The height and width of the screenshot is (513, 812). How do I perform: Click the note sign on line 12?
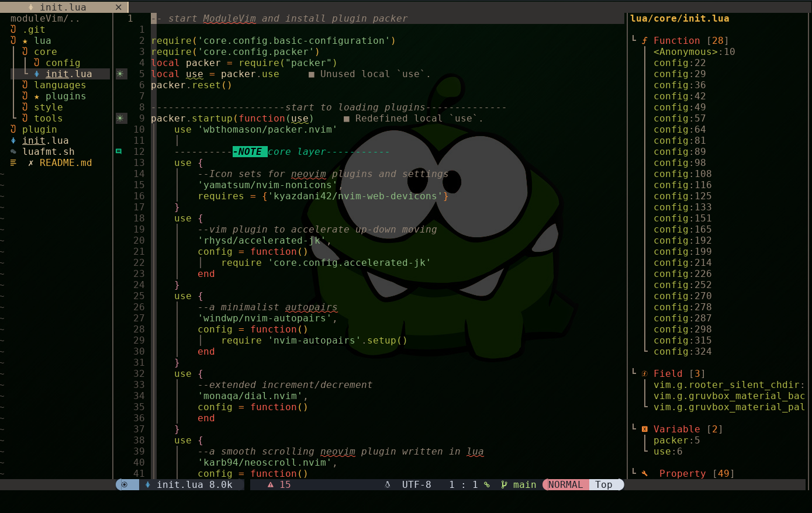pyautogui.click(x=119, y=151)
